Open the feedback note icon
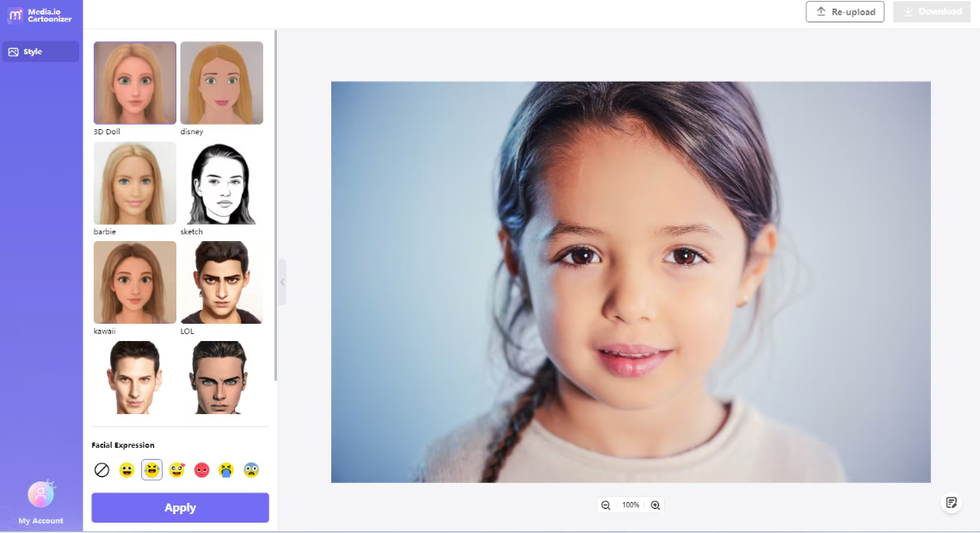 (952, 502)
